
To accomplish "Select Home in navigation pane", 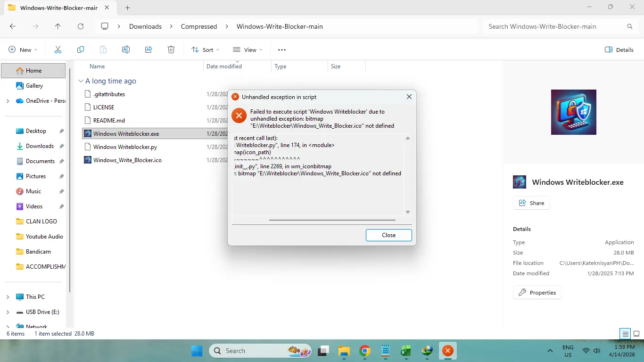I will (33, 71).
